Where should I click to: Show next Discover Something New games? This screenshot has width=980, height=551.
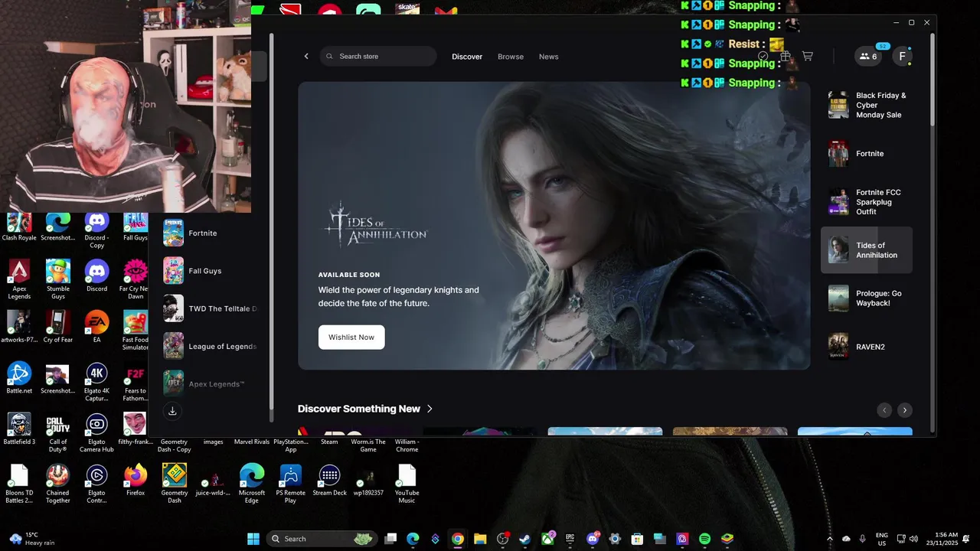click(x=905, y=410)
